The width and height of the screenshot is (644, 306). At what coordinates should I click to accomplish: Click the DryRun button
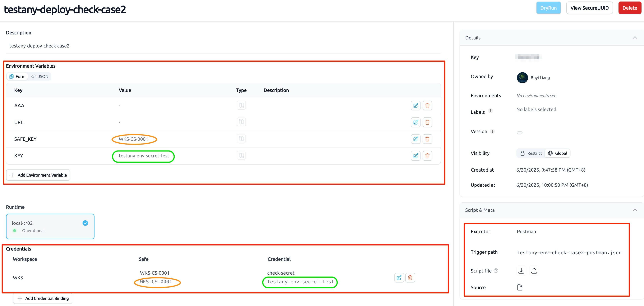coord(549,8)
